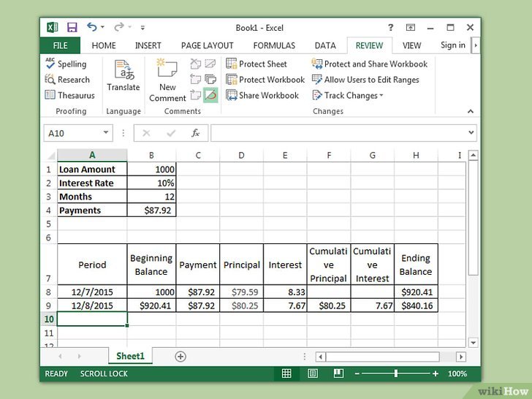
Task: Click Allow Users to Edit Ranges
Action: (x=365, y=80)
